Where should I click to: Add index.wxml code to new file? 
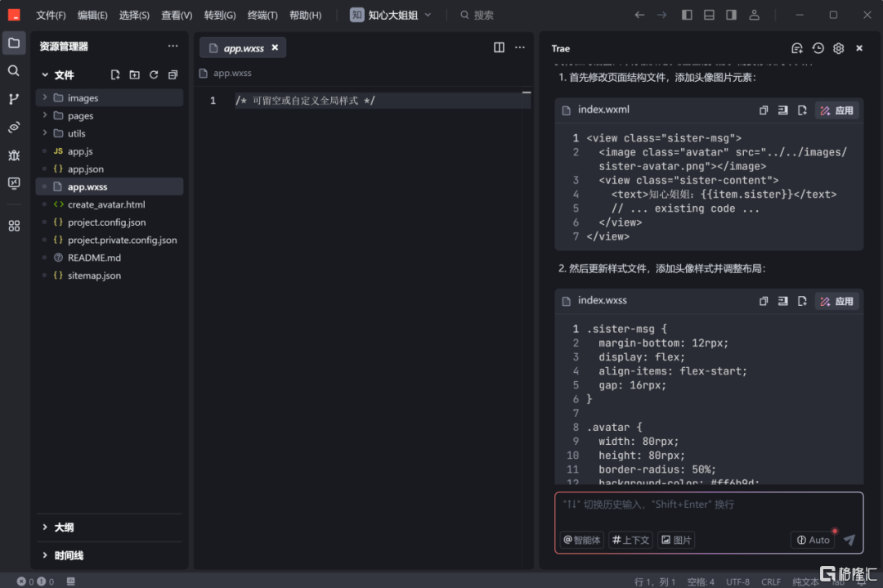(x=802, y=110)
